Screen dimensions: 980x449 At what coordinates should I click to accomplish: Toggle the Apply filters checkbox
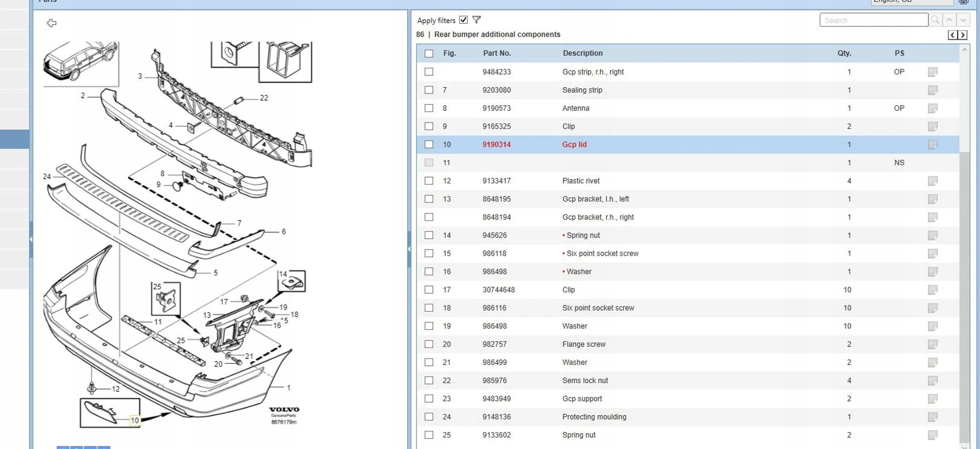[x=463, y=20]
